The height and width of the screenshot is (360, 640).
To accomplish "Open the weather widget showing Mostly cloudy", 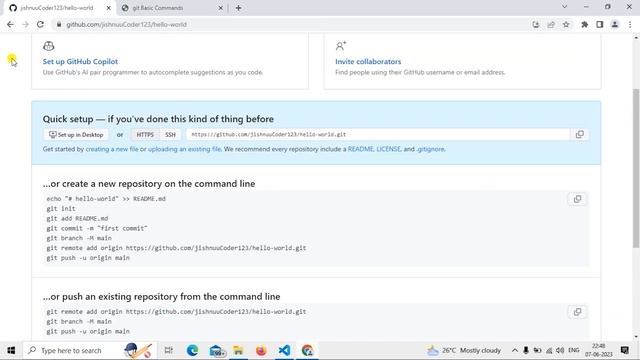I will tap(464, 350).
